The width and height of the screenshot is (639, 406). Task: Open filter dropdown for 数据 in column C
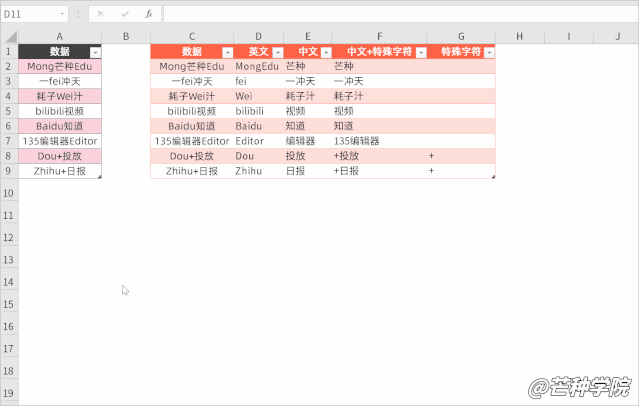click(227, 51)
